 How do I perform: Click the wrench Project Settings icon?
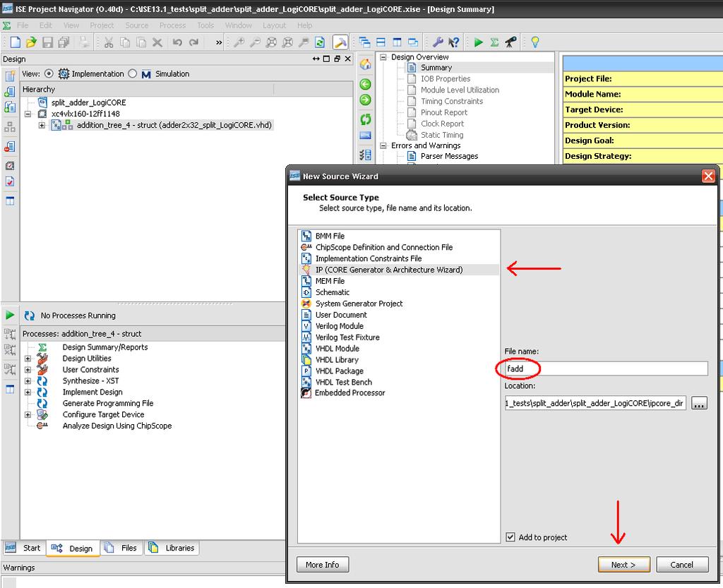click(437, 42)
